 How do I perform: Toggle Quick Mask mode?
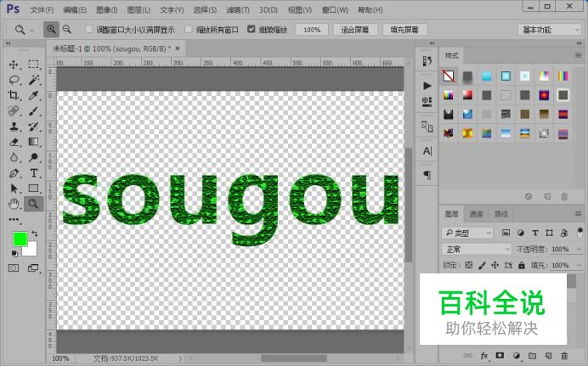(14, 268)
